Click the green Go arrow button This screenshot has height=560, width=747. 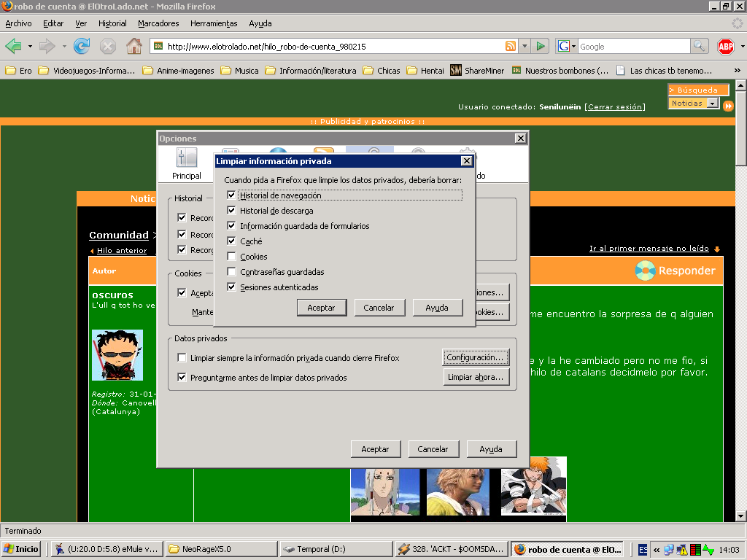541,46
